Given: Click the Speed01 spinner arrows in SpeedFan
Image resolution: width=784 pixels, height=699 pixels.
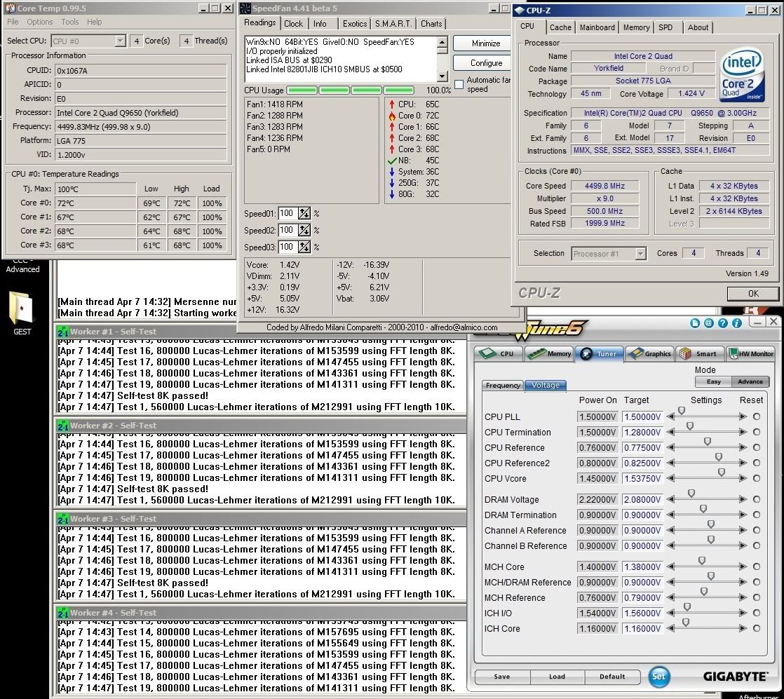Looking at the screenshot, I should coord(304,214).
